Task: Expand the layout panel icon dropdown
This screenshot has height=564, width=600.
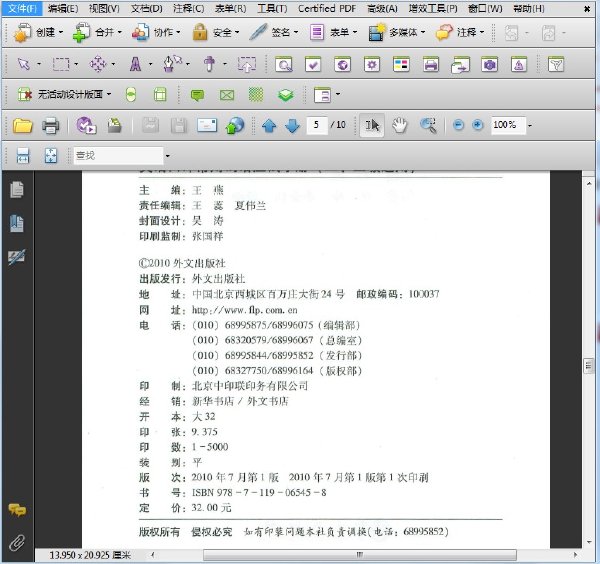Action: [338, 94]
